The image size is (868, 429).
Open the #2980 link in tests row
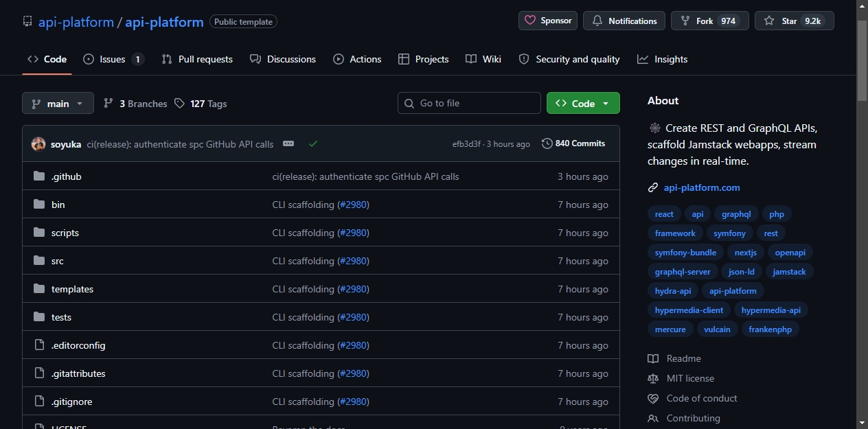(353, 317)
